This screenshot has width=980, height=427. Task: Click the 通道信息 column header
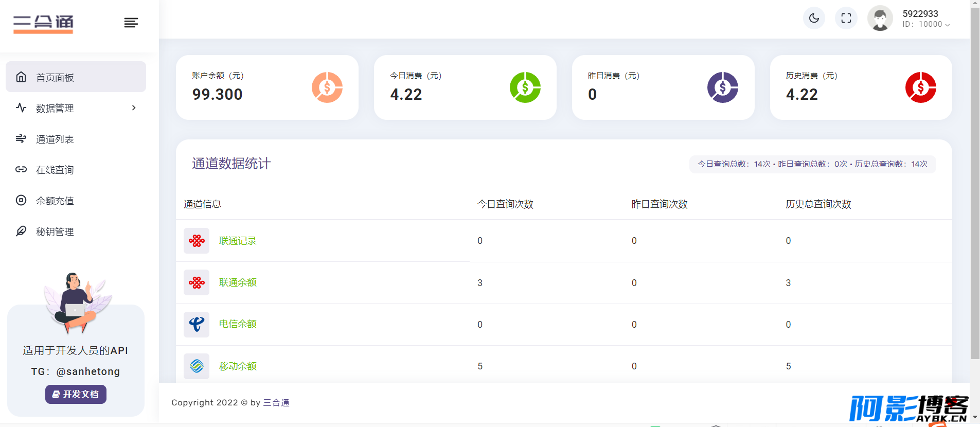coord(202,204)
